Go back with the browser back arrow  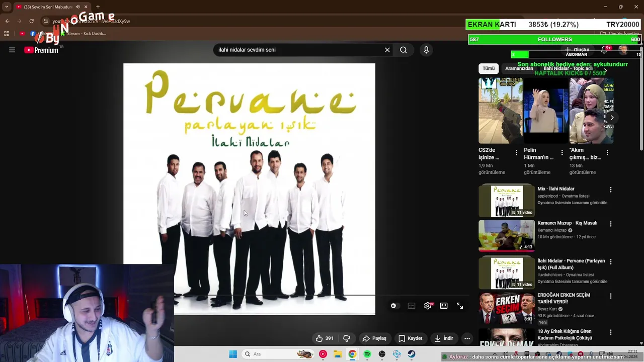point(7,21)
